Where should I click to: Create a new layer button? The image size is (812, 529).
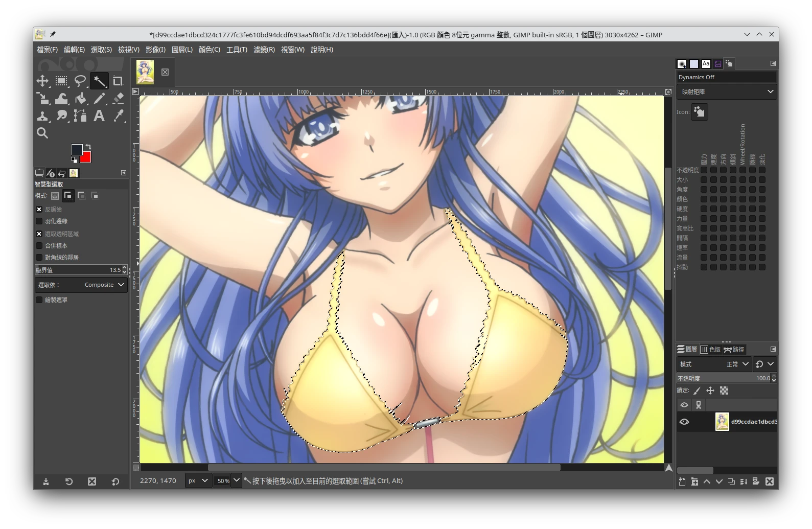pos(682,481)
